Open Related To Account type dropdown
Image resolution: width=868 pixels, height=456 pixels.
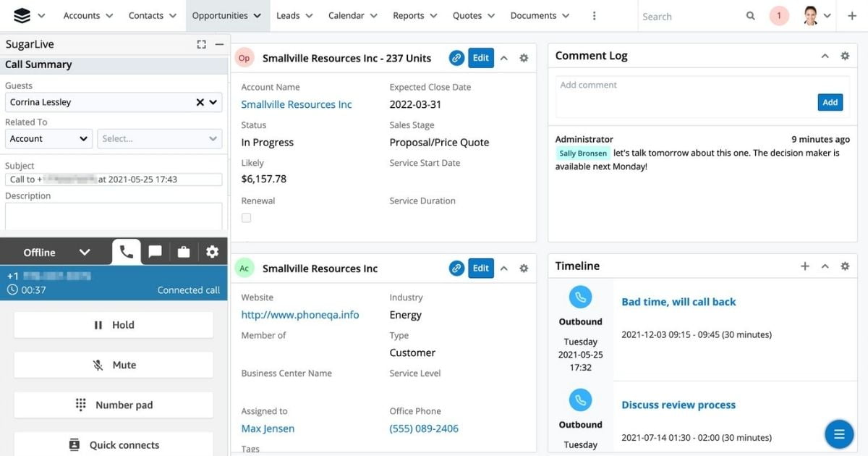click(x=48, y=138)
